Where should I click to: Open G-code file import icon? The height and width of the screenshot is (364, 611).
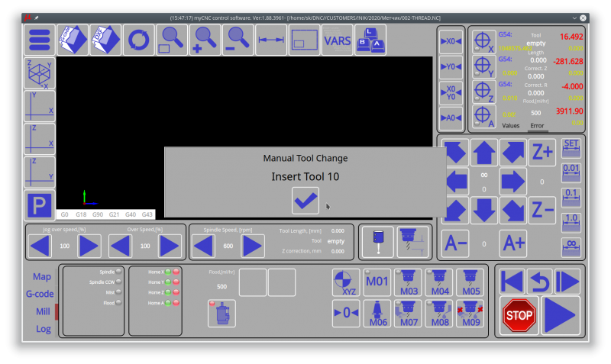pyautogui.click(x=73, y=40)
